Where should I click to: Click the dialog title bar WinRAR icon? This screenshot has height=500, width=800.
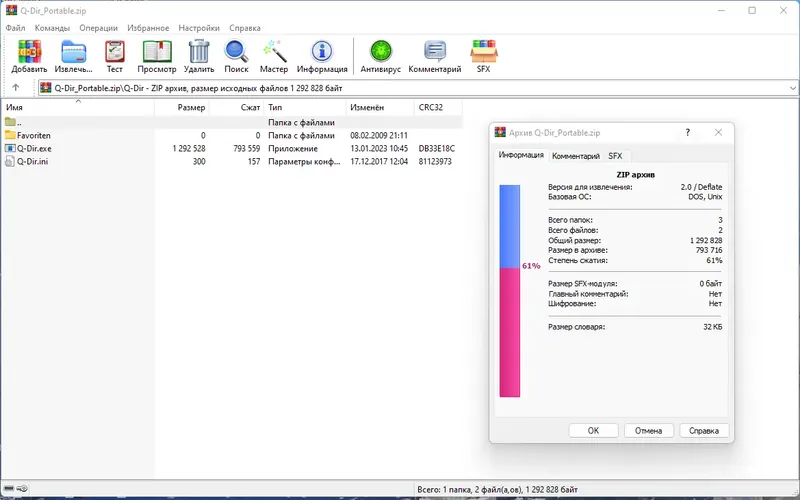(500, 133)
